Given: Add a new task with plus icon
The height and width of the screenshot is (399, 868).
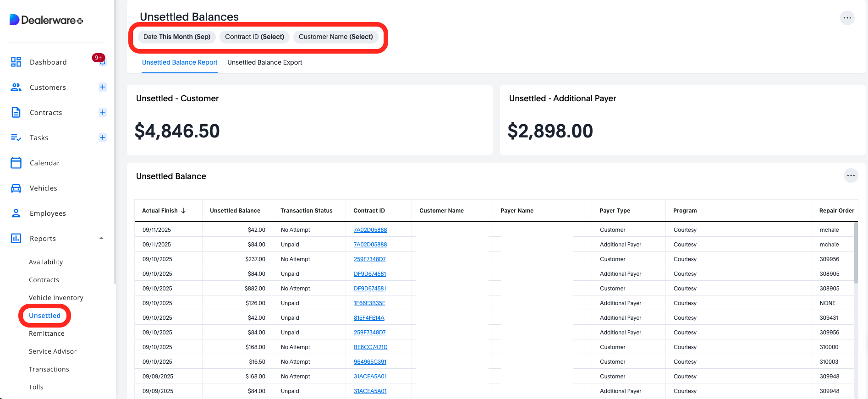Looking at the screenshot, I should [103, 137].
